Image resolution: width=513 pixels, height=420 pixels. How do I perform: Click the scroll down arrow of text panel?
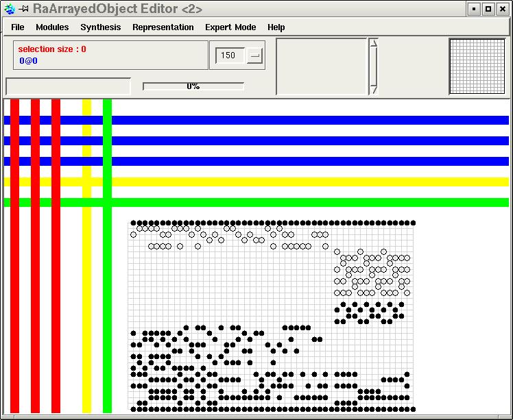374,90
